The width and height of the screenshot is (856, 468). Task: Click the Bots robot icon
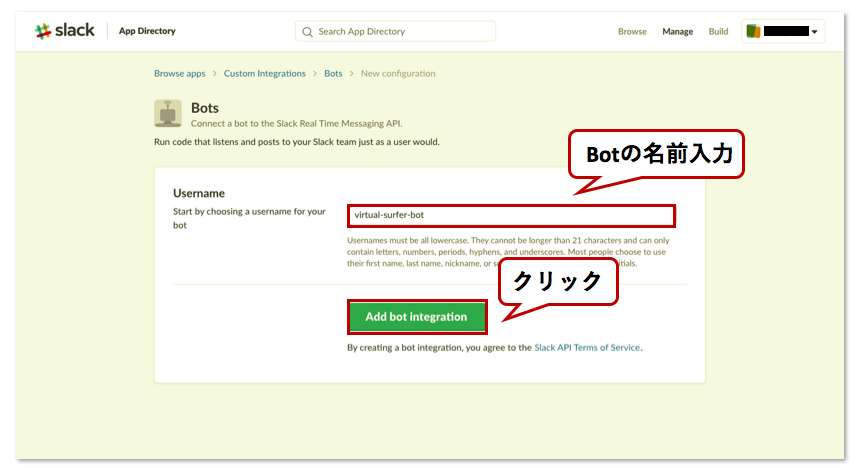[168, 113]
